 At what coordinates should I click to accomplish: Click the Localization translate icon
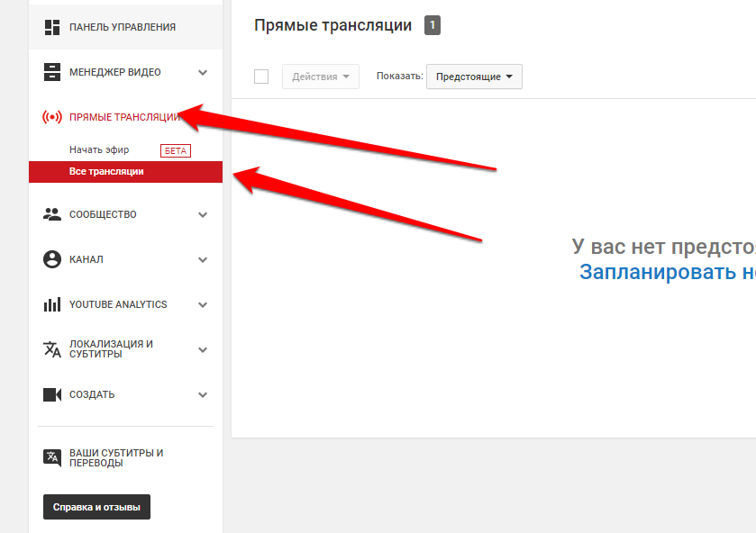(x=52, y=349)
